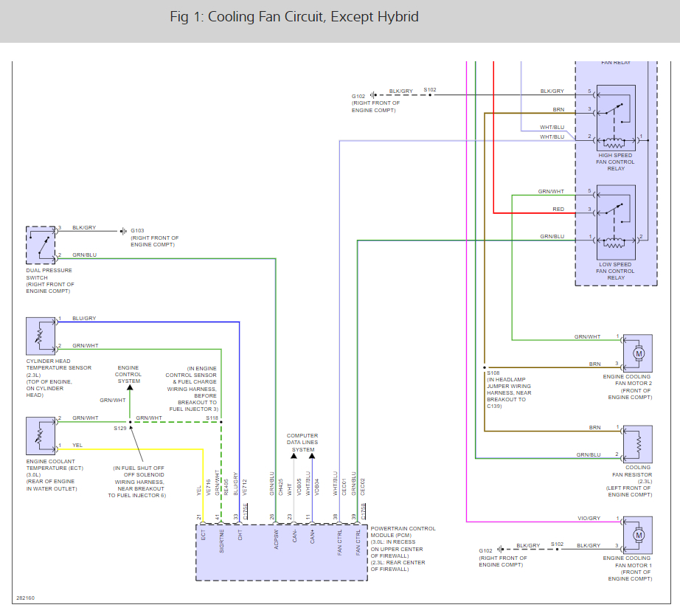
Task: Click the title 'Fig 1: Cooling Fan Circuit, Except Hybrid'
Action: [x=294, y=16]
